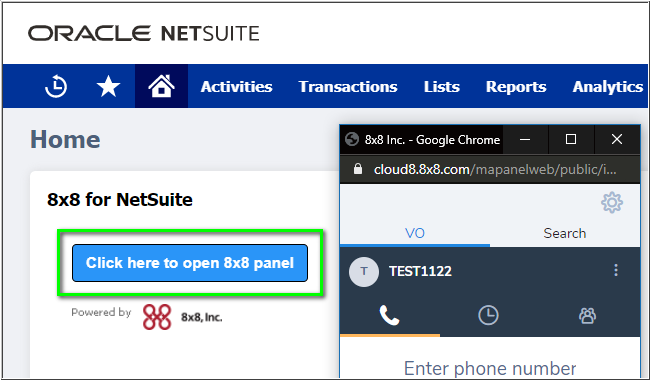Viewport: 650px width, 380px height.
Task: Expand the Reports menu
Action: pyautogui.click(x=516, y=87)
